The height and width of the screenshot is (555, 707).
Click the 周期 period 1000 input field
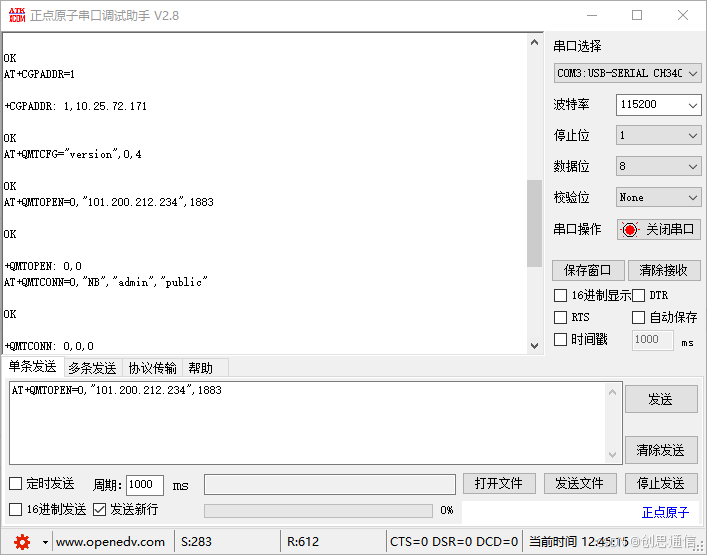click(144, 485)
